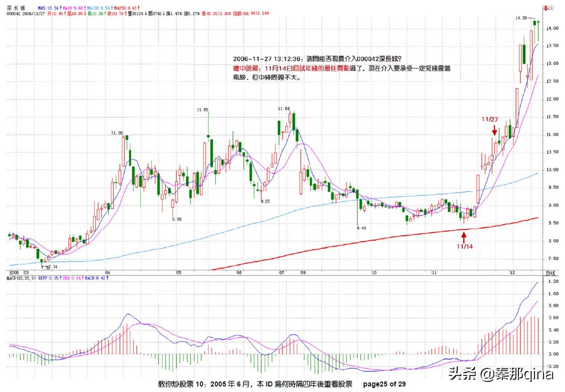Click the DIFF:0.35 value label

(x=48, y=278)
